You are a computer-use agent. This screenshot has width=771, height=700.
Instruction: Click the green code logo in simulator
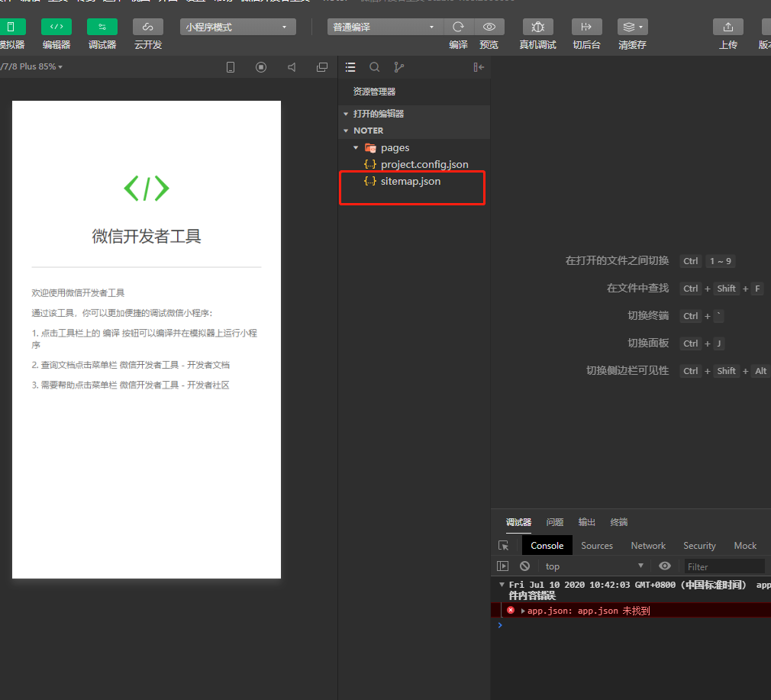[147, 188]
